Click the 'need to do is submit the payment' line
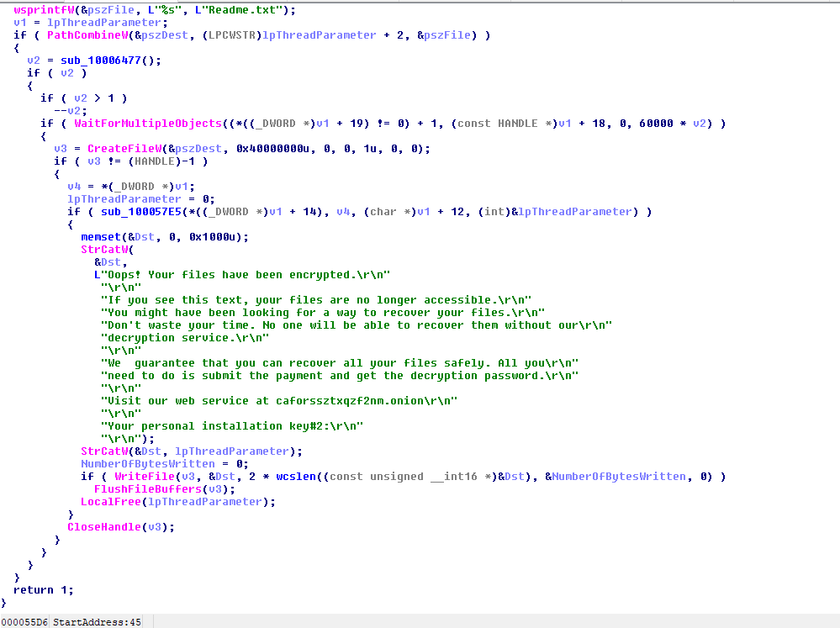Screen dimensions: 840x628 340,376
